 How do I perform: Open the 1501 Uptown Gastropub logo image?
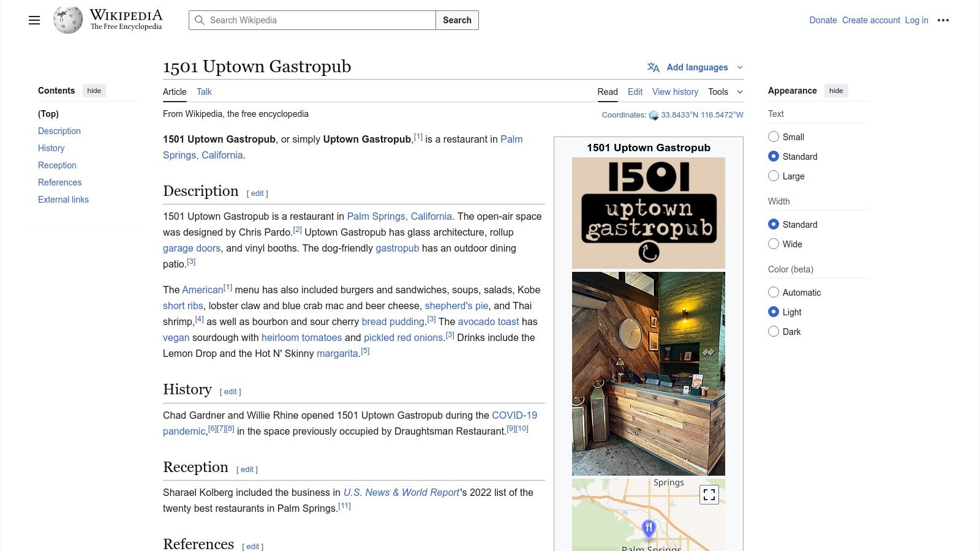(x=649, y=213)
